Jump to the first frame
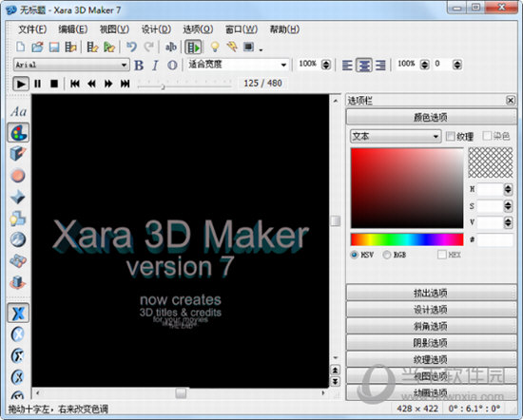523x420 pixels. [x=75, y=84]
